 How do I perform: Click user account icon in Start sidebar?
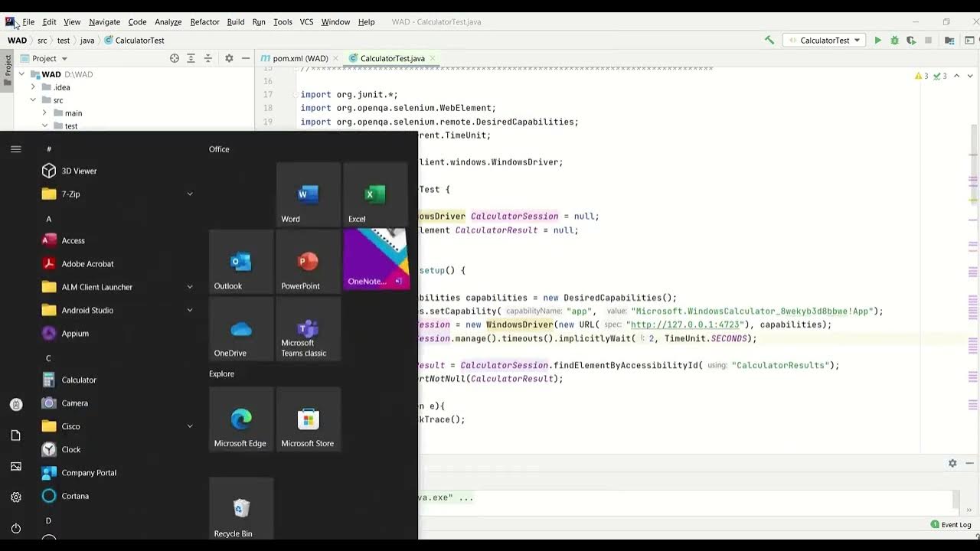point(16,405)
